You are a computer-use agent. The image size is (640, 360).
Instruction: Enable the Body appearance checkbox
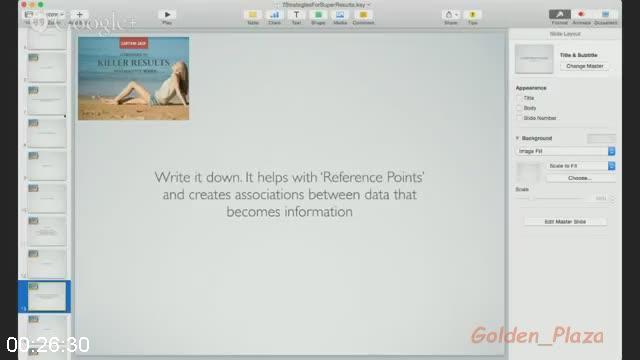[520, 108]
